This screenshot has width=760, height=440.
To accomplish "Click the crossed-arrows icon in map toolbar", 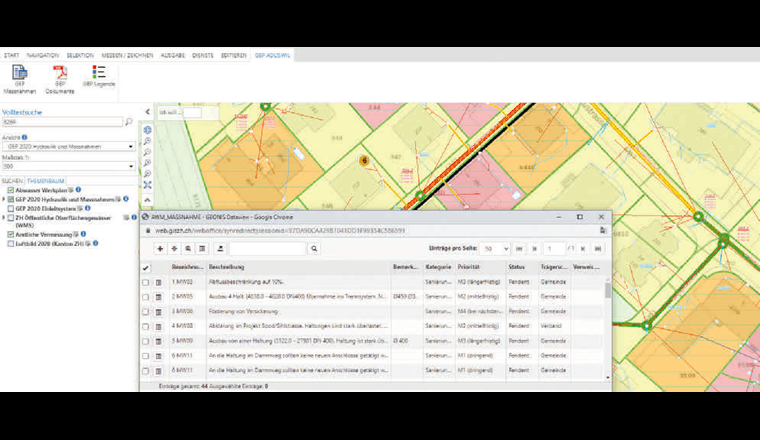I will point(147,185).
